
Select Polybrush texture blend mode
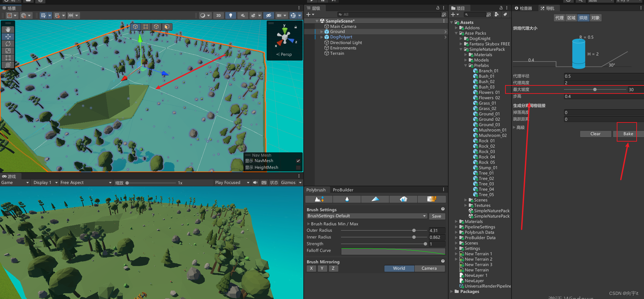click(x=432, y=199)
